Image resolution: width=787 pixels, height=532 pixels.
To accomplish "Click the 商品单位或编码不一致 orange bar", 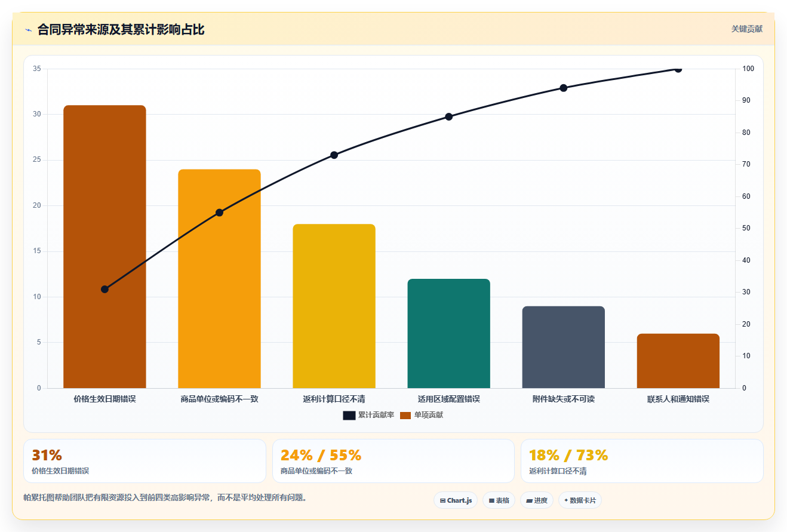I will pyautogui.click(x=219, y=279).
